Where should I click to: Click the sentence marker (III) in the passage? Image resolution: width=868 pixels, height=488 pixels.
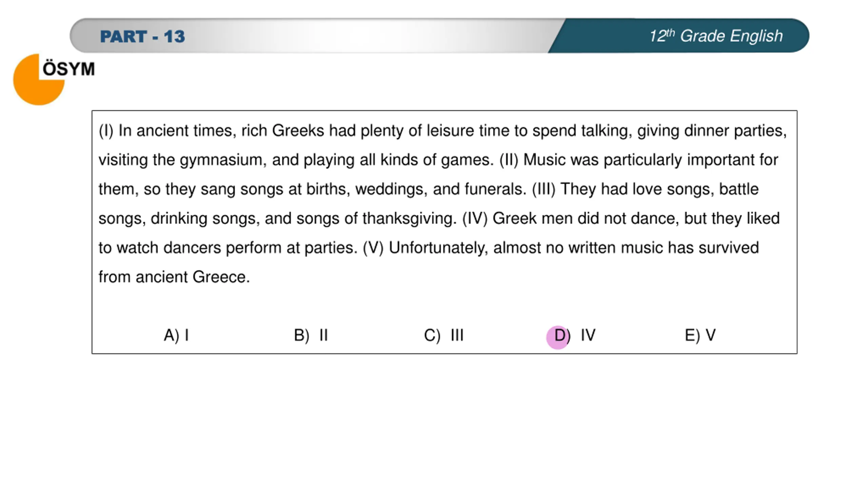(544, 189)
